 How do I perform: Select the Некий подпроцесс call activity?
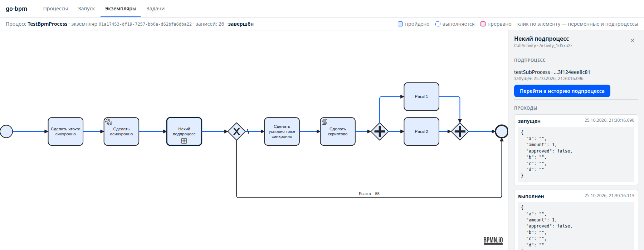[x=184, y=131]
